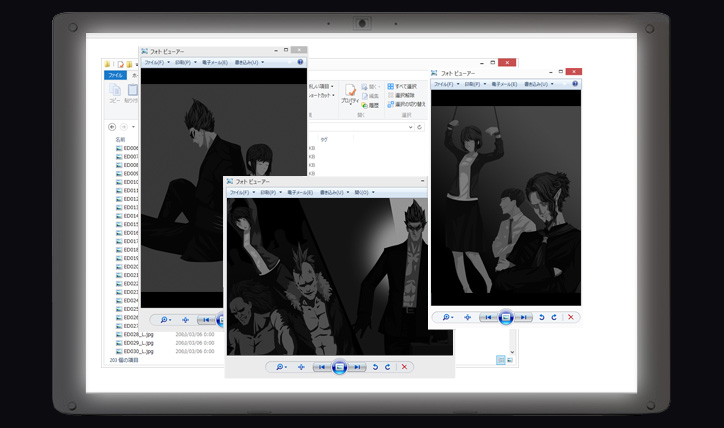This screenshot has height=428, width=724.
Task: Open the Explorer address bar history dropdown
Action: 410,127
